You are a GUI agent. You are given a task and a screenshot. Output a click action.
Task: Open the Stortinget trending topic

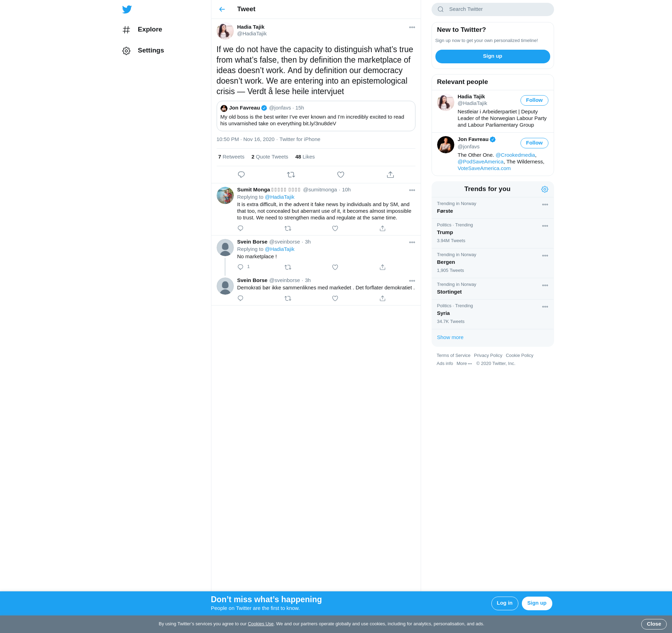click(x=492, y=289)
